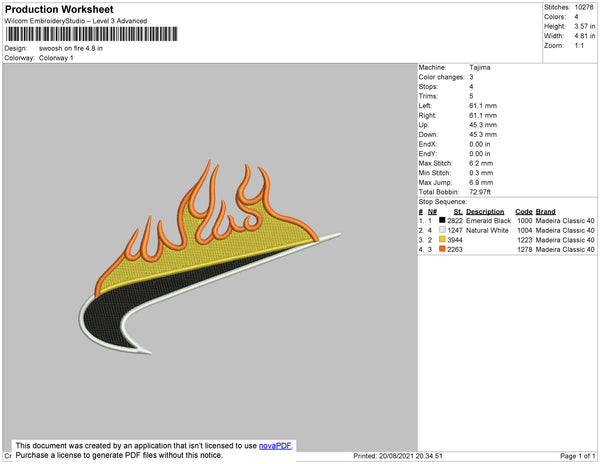Click the Trims label
The height and width of the screenshot is (464, 600).
[x=428, y=96]
